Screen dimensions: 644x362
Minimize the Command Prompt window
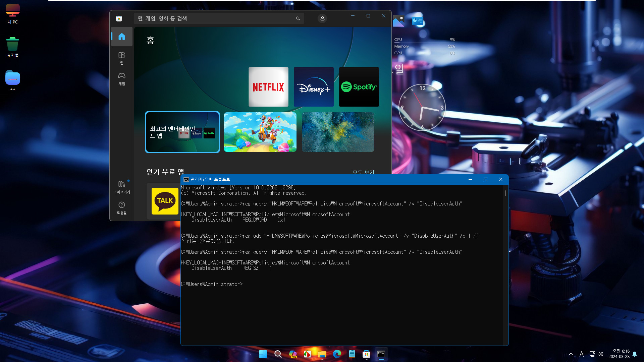(x=470, y=180)
